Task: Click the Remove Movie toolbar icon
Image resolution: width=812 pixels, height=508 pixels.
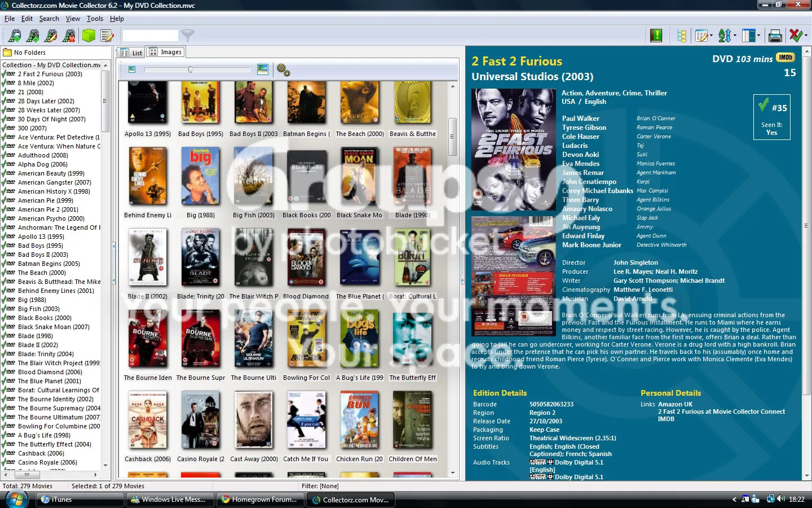Action: click(69, 36)
